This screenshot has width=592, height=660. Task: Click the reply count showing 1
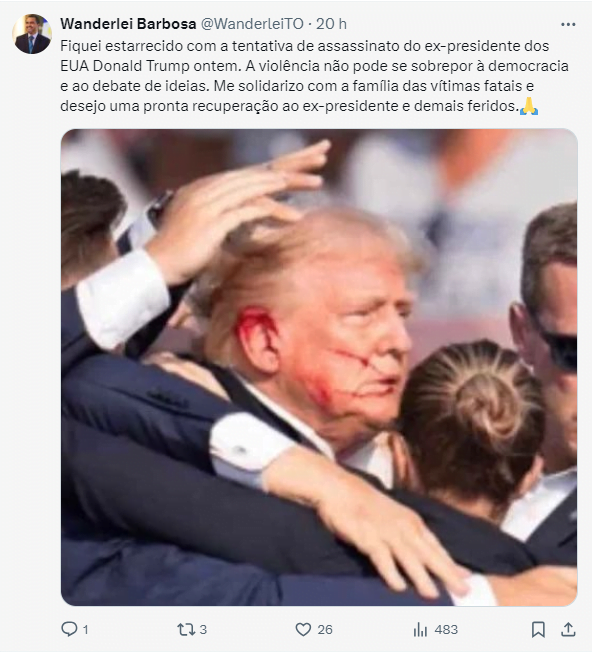click(85, 630)
